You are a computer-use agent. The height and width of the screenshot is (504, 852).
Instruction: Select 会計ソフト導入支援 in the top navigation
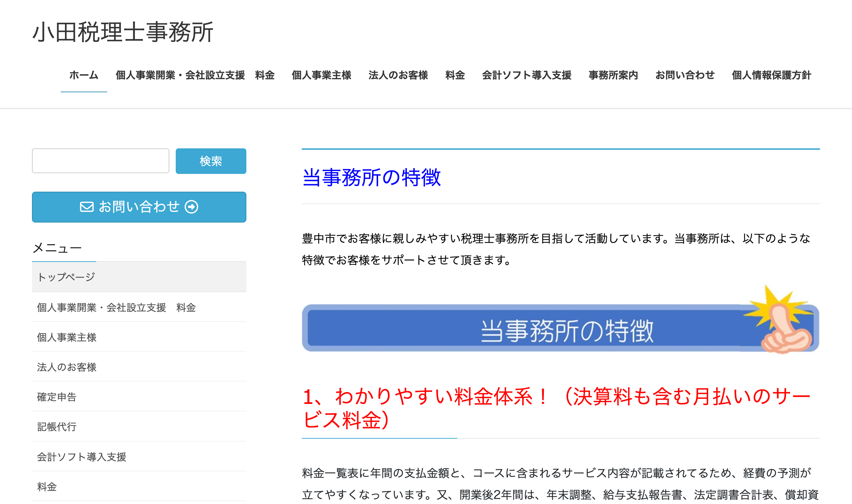(526, 75)
